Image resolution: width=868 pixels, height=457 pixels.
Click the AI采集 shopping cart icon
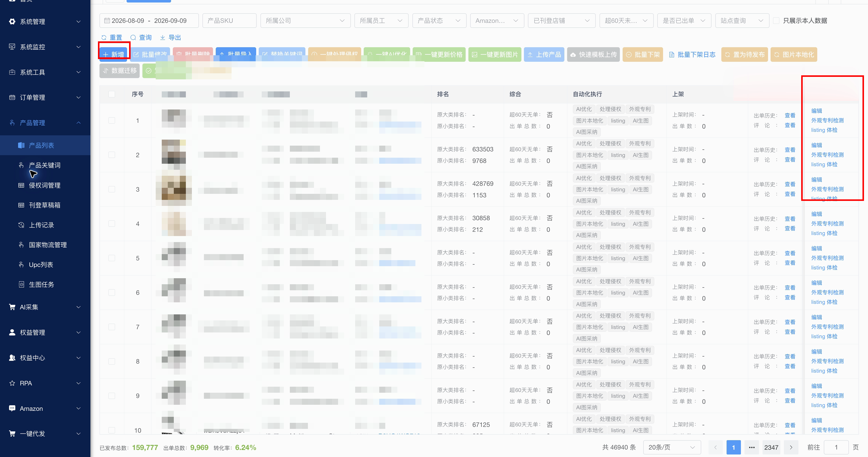pyautogui.click(x=12, y=307)
